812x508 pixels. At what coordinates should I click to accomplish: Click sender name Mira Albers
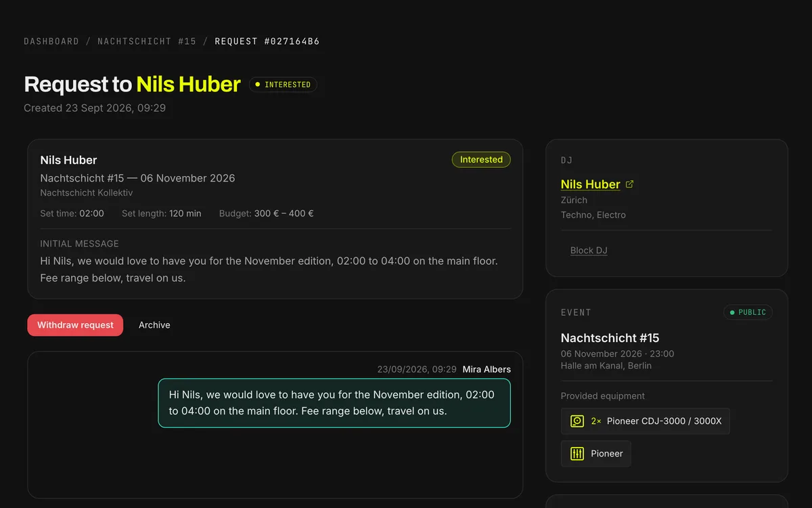tap(487, 369)
